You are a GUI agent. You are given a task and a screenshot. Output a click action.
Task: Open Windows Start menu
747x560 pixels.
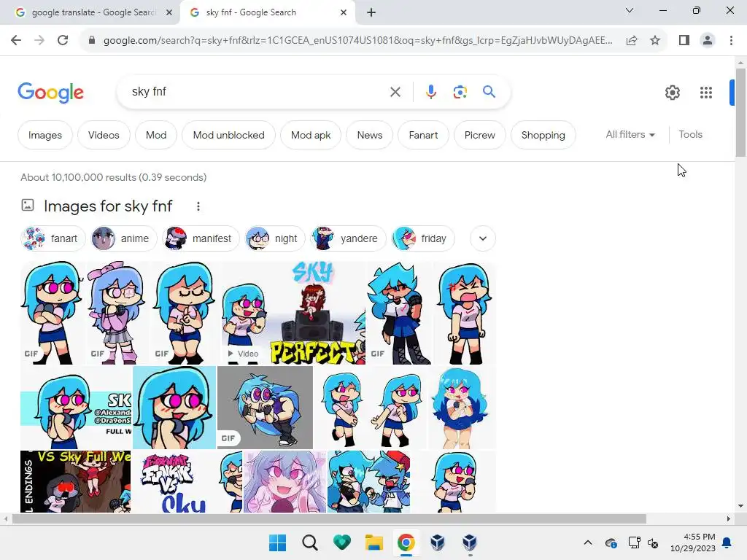pyautogui.click(x=278, y=542)
